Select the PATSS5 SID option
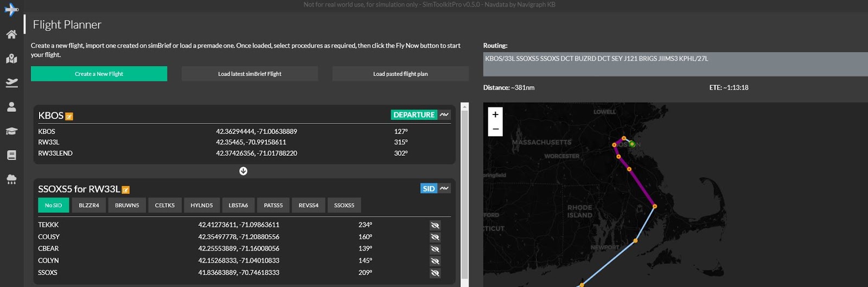Viewport: 868px width, 287px height. click(273, 205)
